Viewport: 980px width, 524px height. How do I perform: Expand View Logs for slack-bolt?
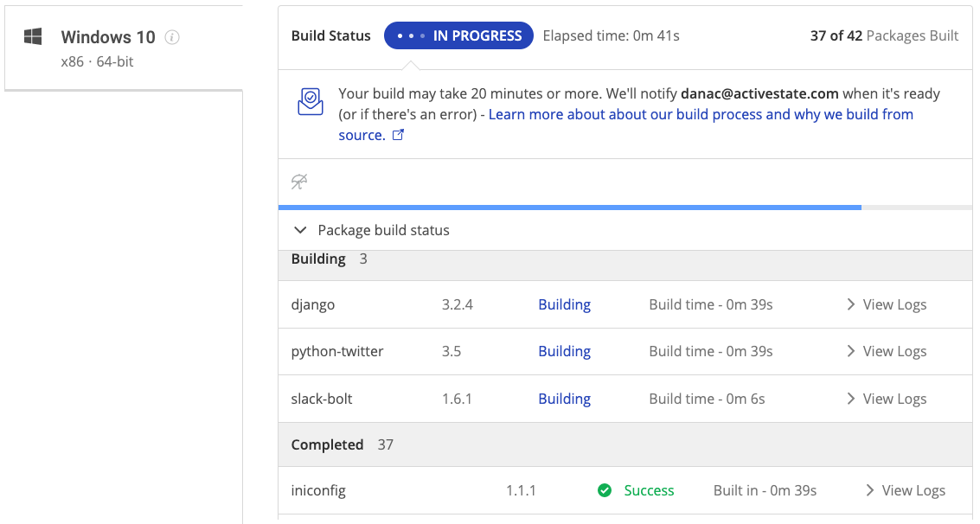click(x=887, y=399)
